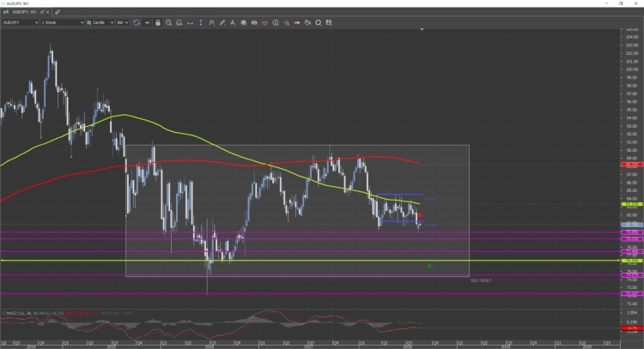Screen dimensions: 644x349
Task: Click the green up arrow marker on chart
Action: [x=429, y=266]
